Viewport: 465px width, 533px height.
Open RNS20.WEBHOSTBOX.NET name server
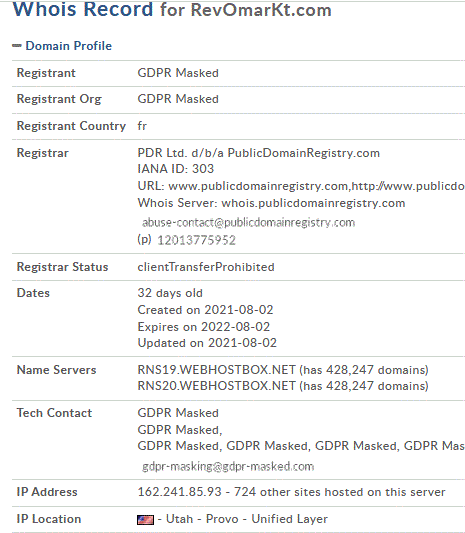(217, 386)
